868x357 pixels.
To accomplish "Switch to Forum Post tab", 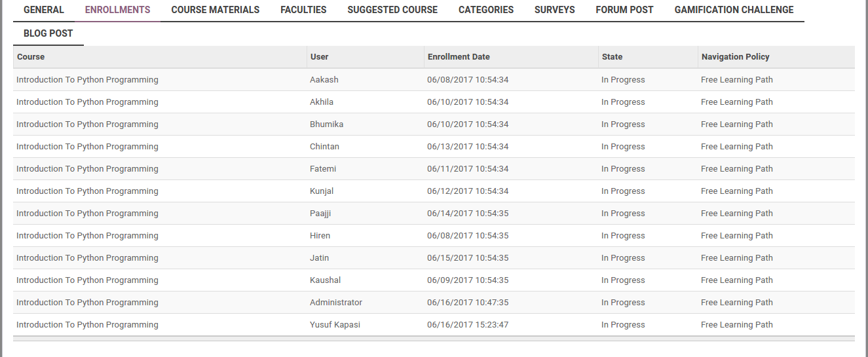I will [624, 10].
